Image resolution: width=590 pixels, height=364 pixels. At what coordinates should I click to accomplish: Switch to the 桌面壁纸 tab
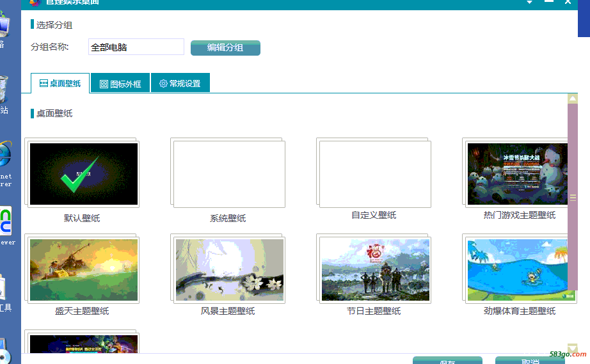60,83
